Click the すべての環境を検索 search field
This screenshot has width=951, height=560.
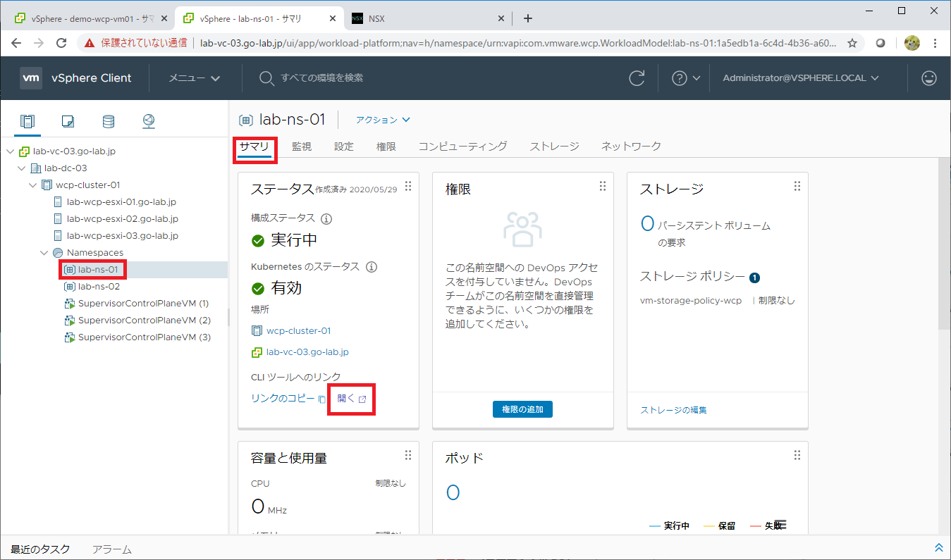pos(321,78)
